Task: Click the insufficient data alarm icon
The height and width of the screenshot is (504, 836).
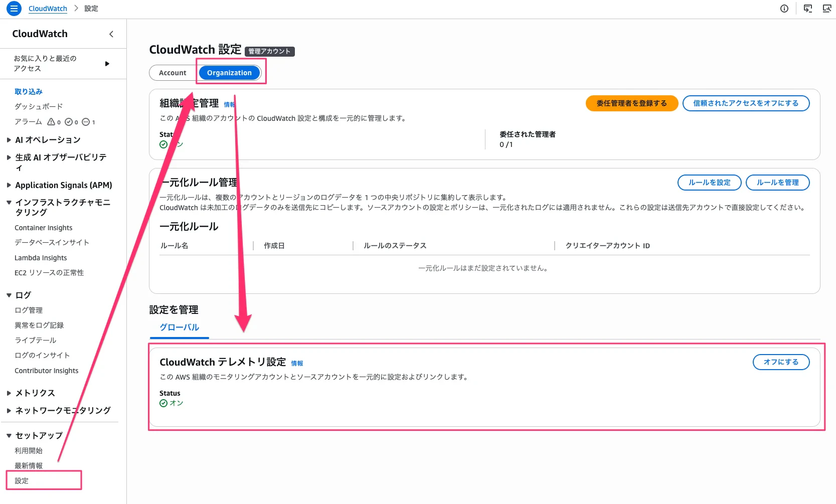Action: coord(86,122)
